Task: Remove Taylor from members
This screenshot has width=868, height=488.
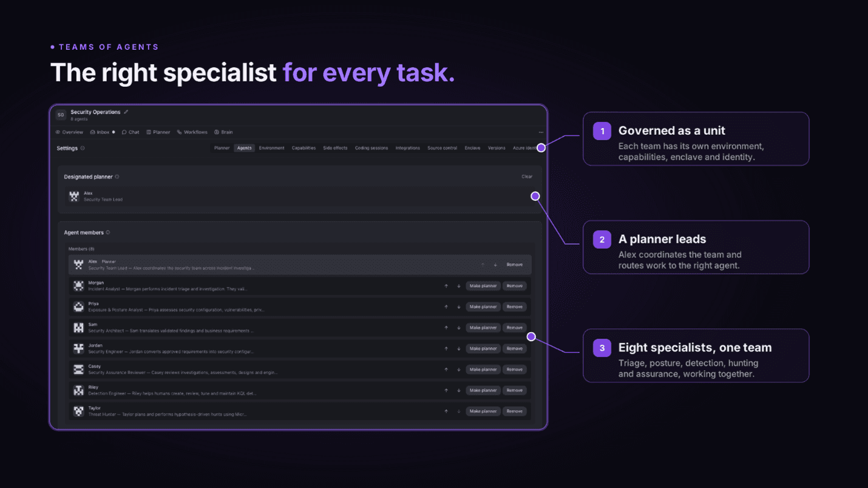Action: click(515, 412)
